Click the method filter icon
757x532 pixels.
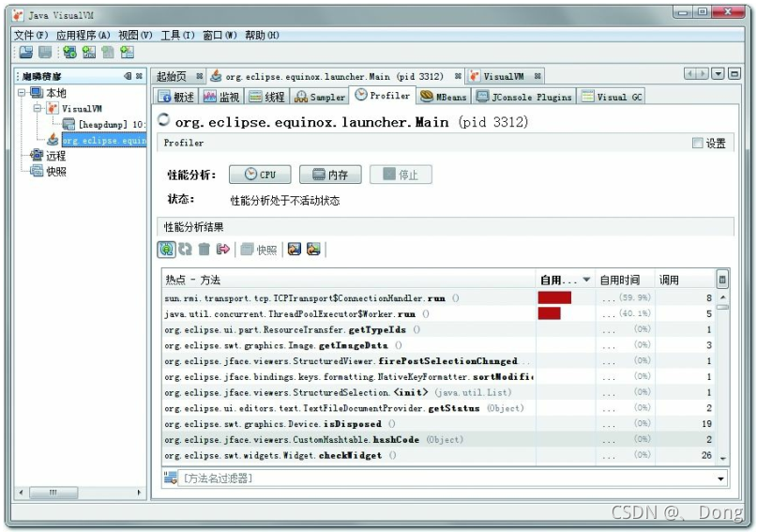coord(170,478)
